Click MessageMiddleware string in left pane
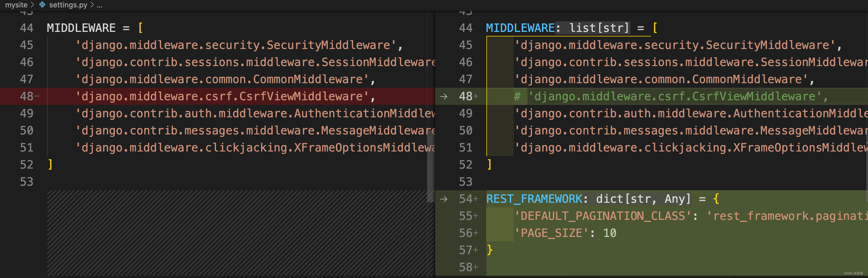Screen dimensions: 868x278 (x=255, y=131)
